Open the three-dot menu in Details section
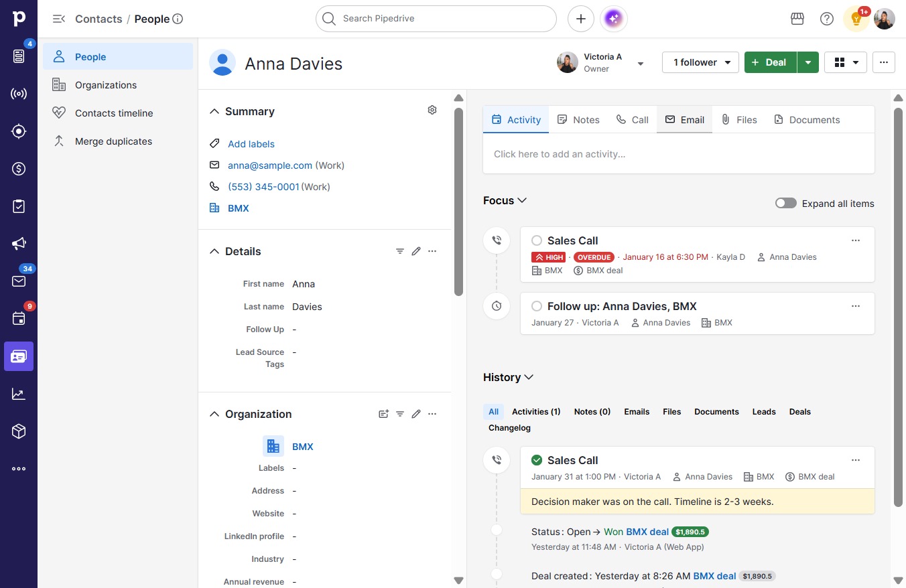906x588 pixels. point(432,251)
